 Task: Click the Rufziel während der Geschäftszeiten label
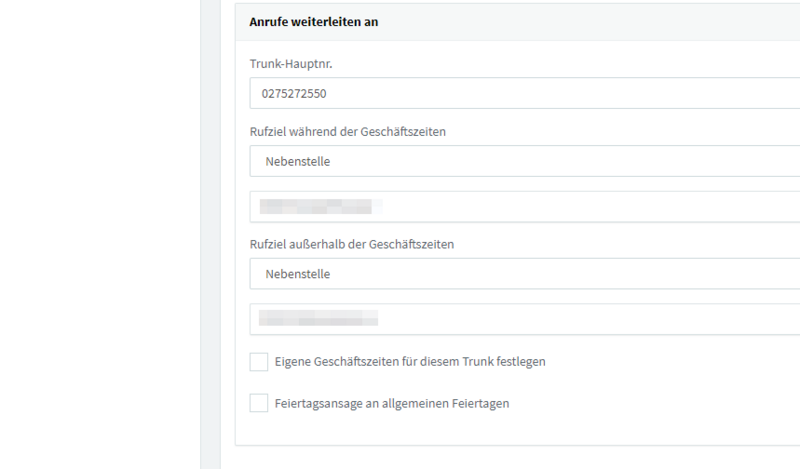(347, 132)
